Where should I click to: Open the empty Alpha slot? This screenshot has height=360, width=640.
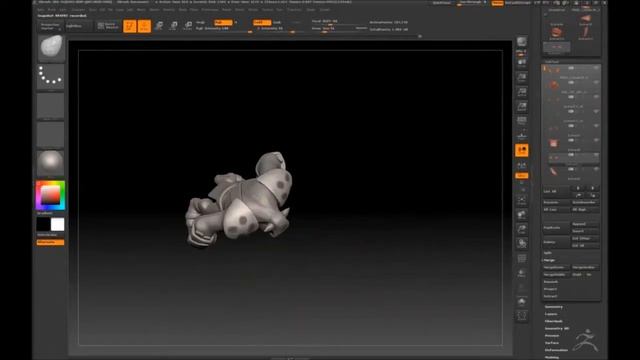[x=51, y=105]
